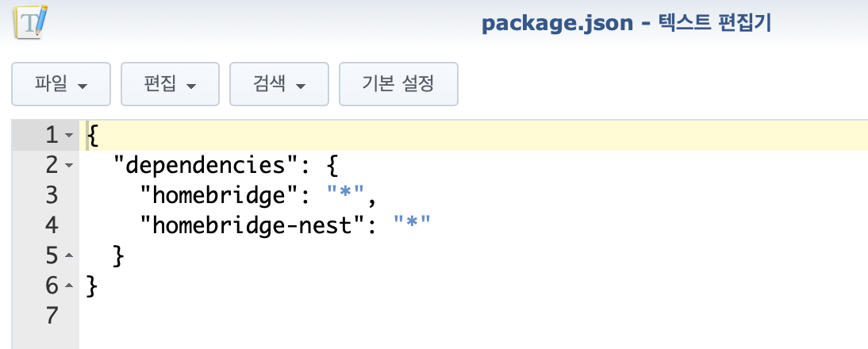The image size is (868, 349).
Task: Click the package.json window title
Action: pyautogui.click(x=626, y=23)
